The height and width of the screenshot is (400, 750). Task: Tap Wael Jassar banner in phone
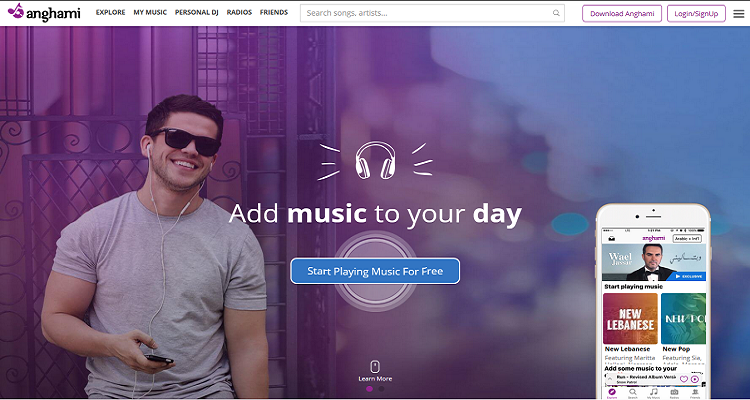[x=653, y=262]
